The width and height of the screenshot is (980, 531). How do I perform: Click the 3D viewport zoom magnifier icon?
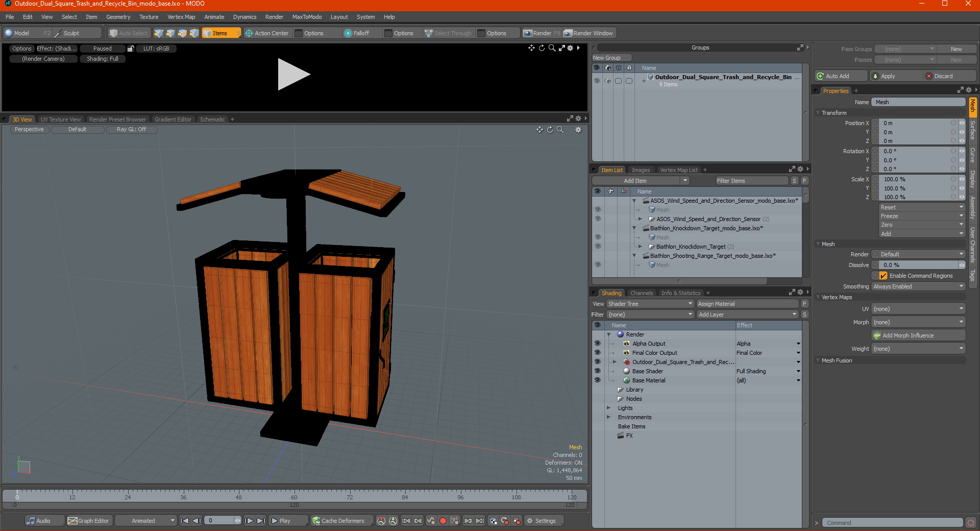560,130
